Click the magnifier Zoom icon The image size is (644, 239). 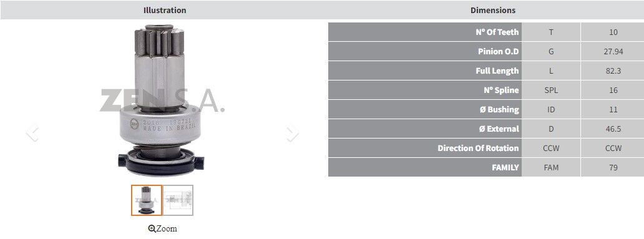tap(152, 229)
